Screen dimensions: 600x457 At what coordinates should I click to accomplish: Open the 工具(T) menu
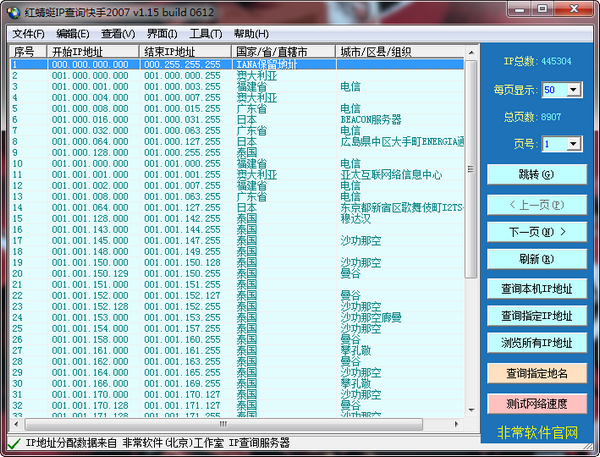click(205, 33)
